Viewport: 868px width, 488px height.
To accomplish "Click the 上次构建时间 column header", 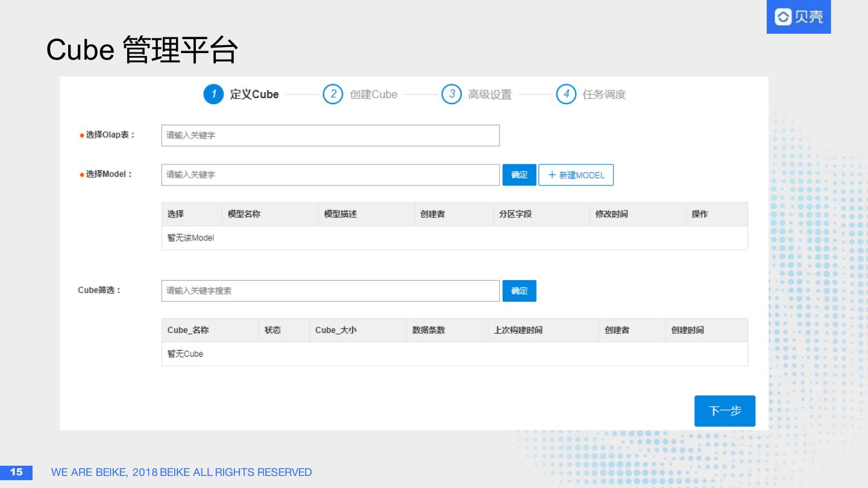I will (518, 330).
